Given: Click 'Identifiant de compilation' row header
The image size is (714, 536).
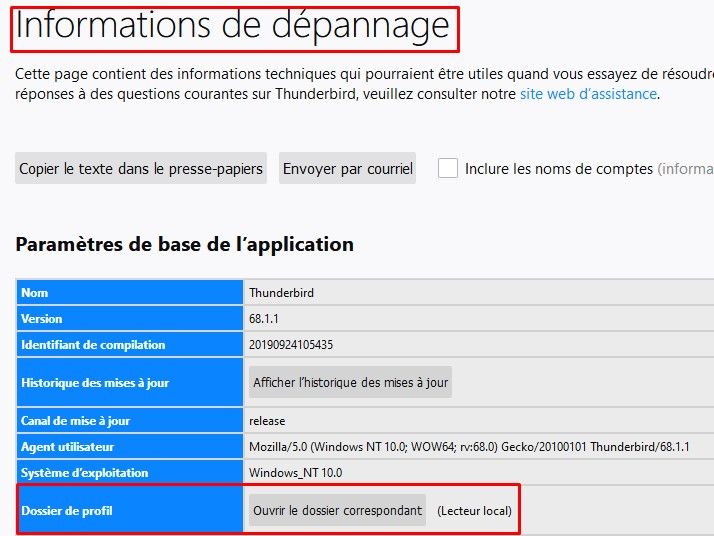Looking at the screenshot, I should [x=130, y=344].
